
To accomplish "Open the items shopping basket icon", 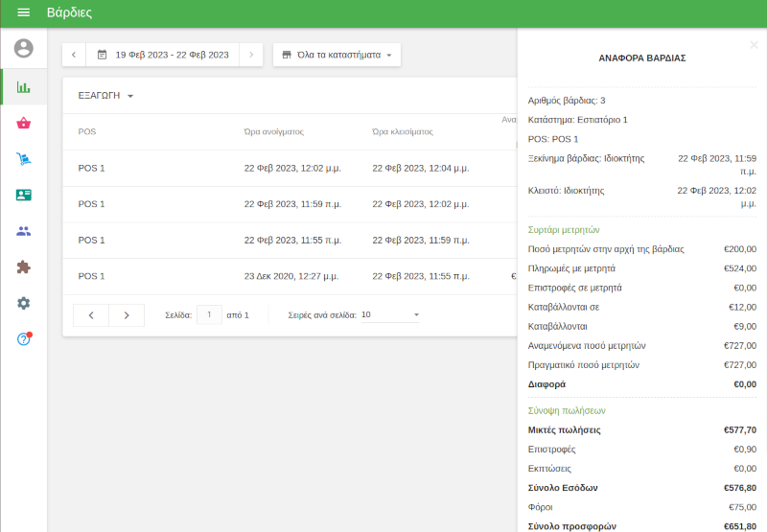I will (x=24, y=123).
